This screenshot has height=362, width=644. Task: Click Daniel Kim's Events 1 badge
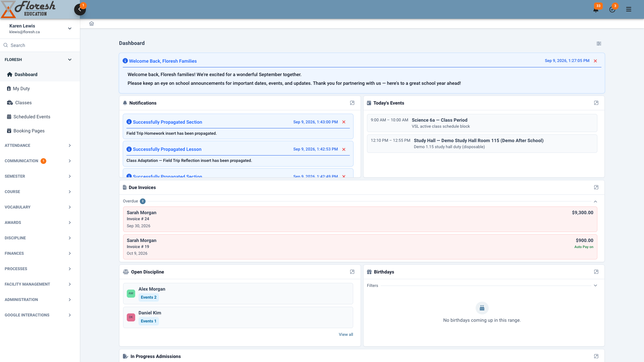pyautogui.click(x=149, y=321)
